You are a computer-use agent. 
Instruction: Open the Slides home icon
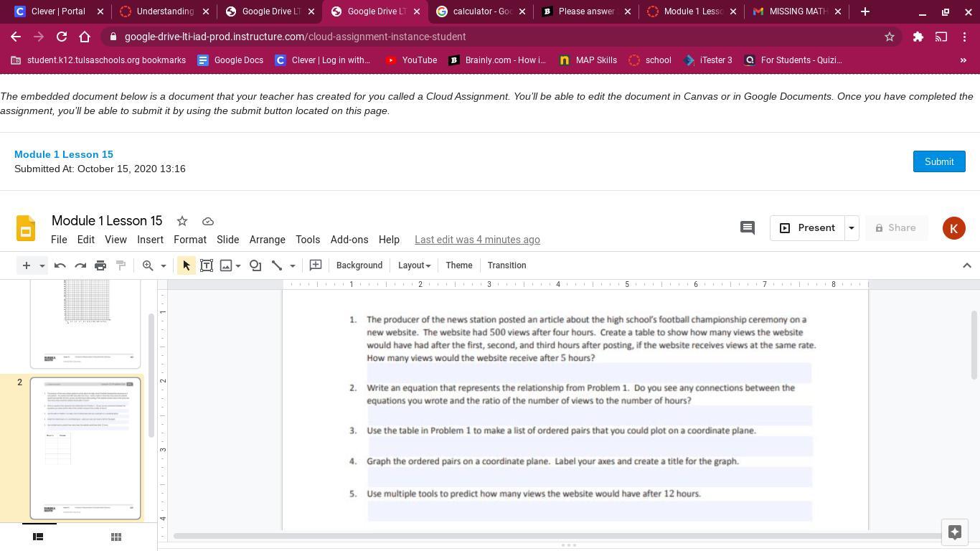tap(26, 228)
